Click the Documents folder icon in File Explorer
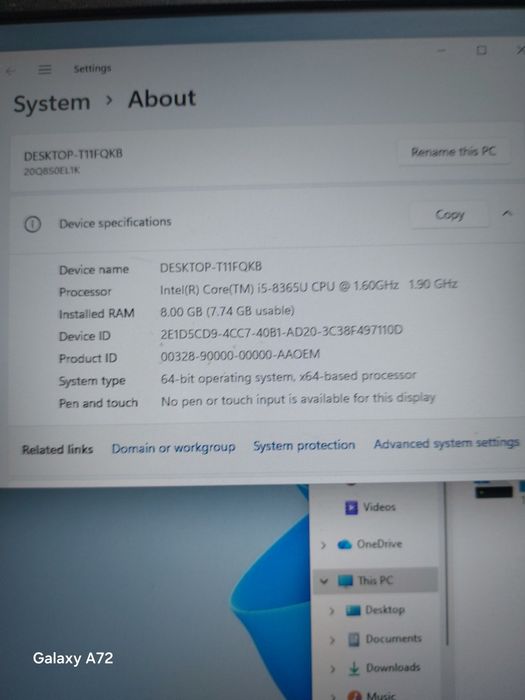 pos(354,640)
